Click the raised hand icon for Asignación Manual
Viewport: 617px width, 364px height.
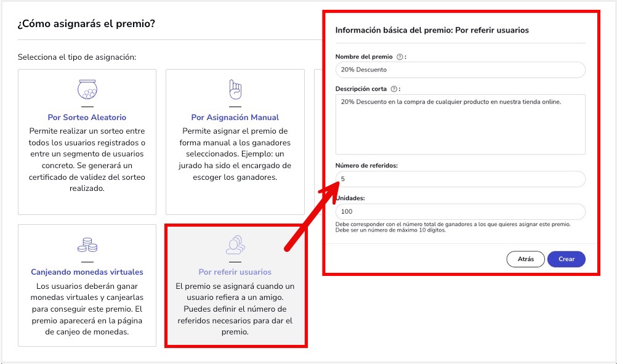pyautogui.click(x=235, y=90)
